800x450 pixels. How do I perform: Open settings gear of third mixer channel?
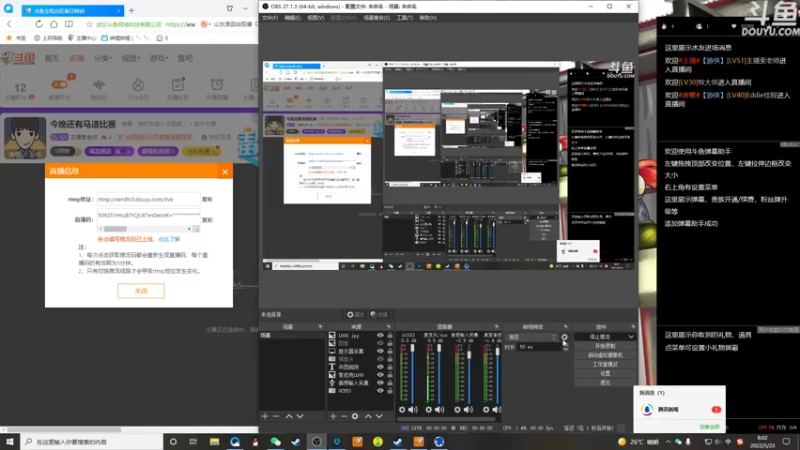457,409
